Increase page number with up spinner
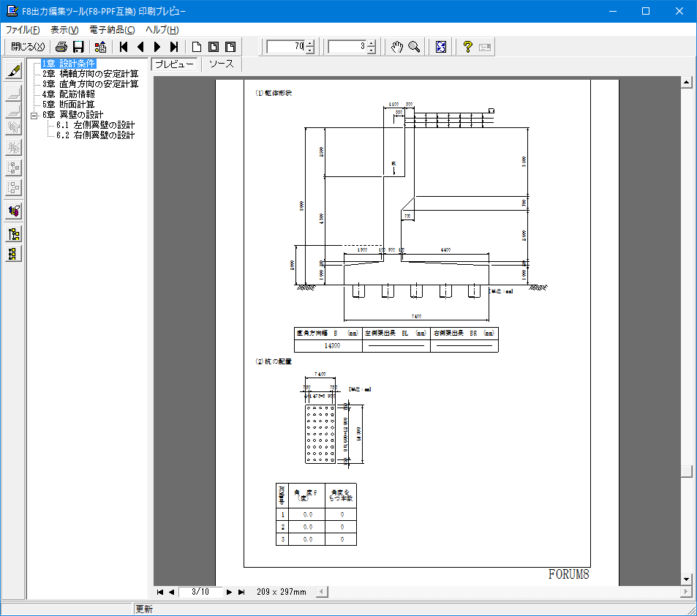Screen dimensions: 697x616 (x=372, y=43)
